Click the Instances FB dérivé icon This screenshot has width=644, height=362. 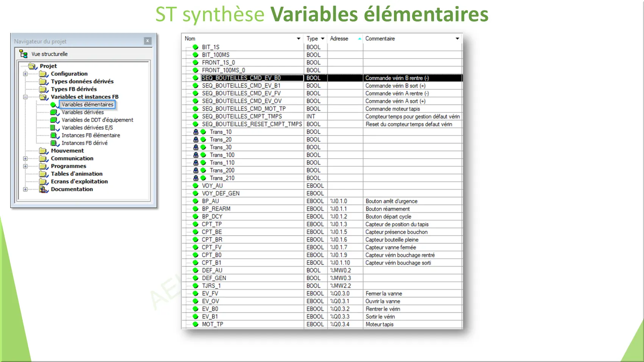pyautogui.click(x=55, y=143)
